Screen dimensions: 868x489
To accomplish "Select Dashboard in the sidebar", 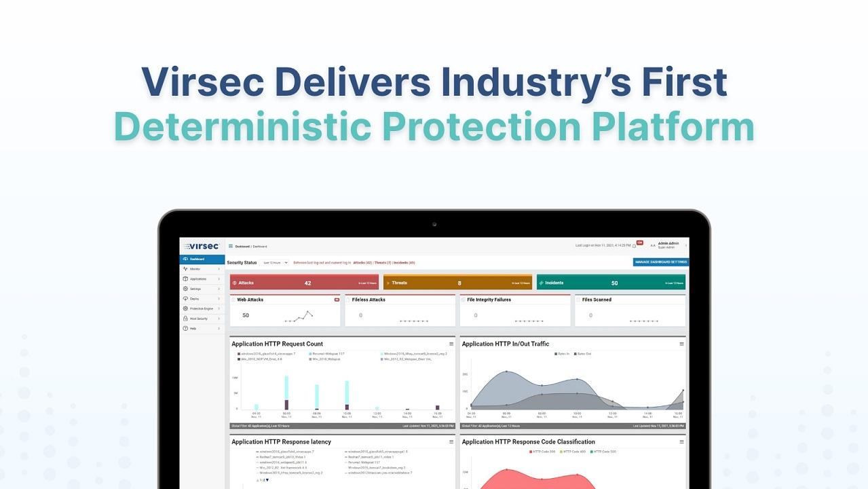I will click(x=202, y=259).
